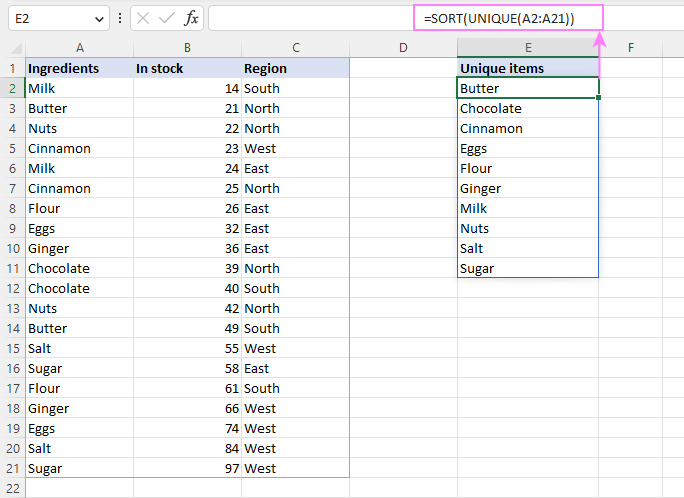684x498 pixels.
Task: Click South region in row 2
Action: [296, 88]
